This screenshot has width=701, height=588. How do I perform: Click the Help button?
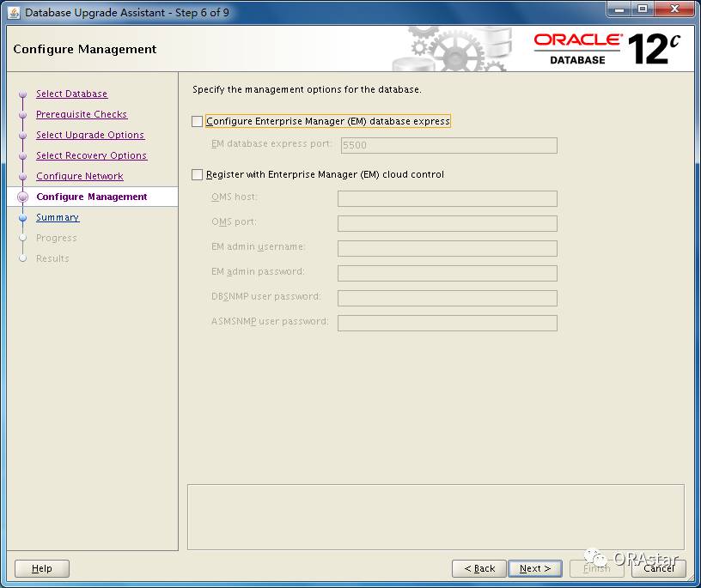click(42, 568)
